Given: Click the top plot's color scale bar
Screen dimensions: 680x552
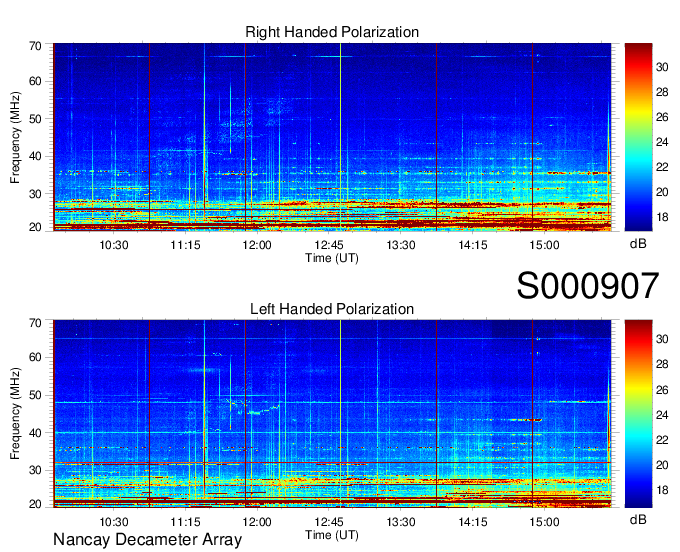Looking at the screenshot, I should [638, 137].
